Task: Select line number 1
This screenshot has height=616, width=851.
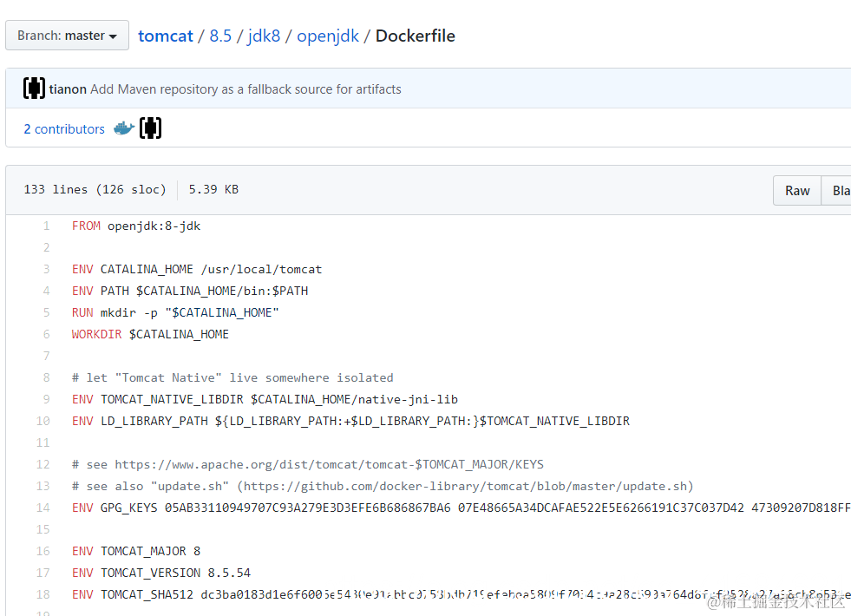Action: (46, 226)
